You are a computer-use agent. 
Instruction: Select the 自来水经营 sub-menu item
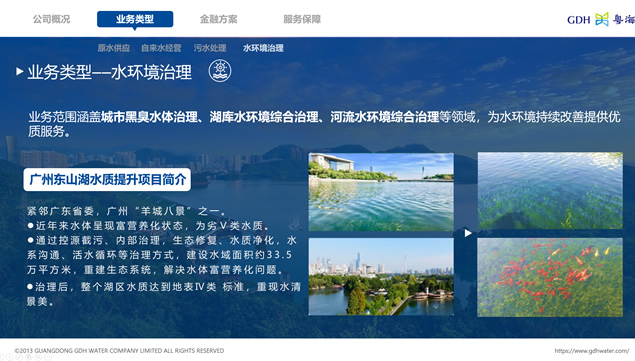pos(161,48)
